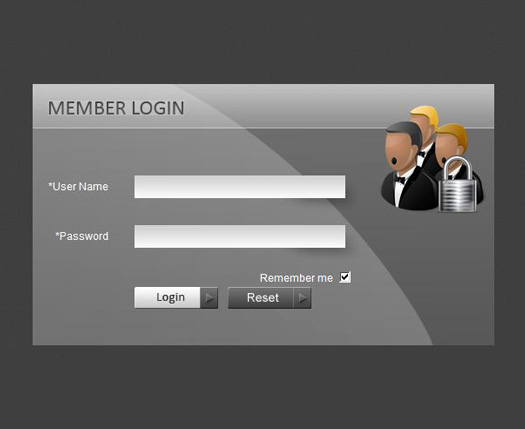Image resolution: width=525 pixels, height=429 pixels.
Task: Click the Login button's text label
Action: [x=170, y=297]
